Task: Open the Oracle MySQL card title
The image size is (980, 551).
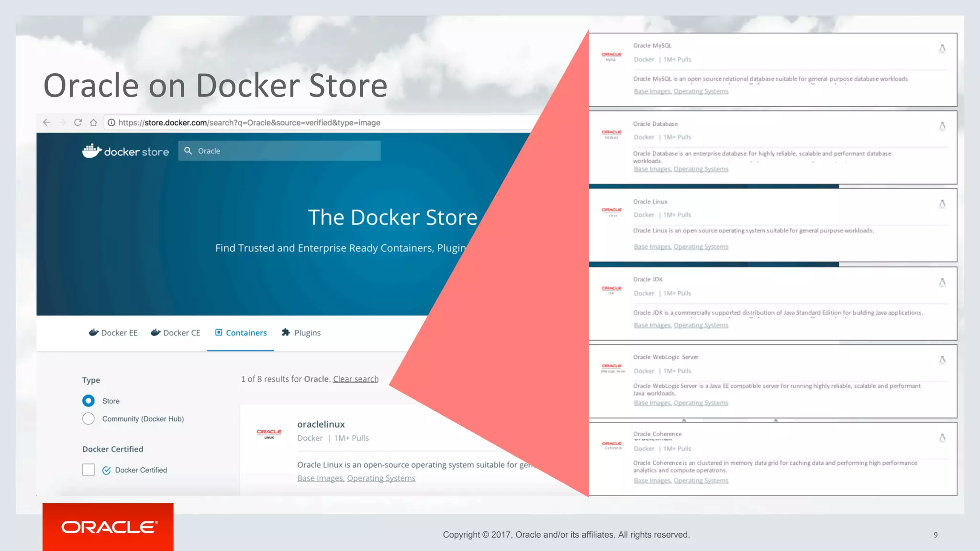Action: pyautogui.click(x=652, y=45)
